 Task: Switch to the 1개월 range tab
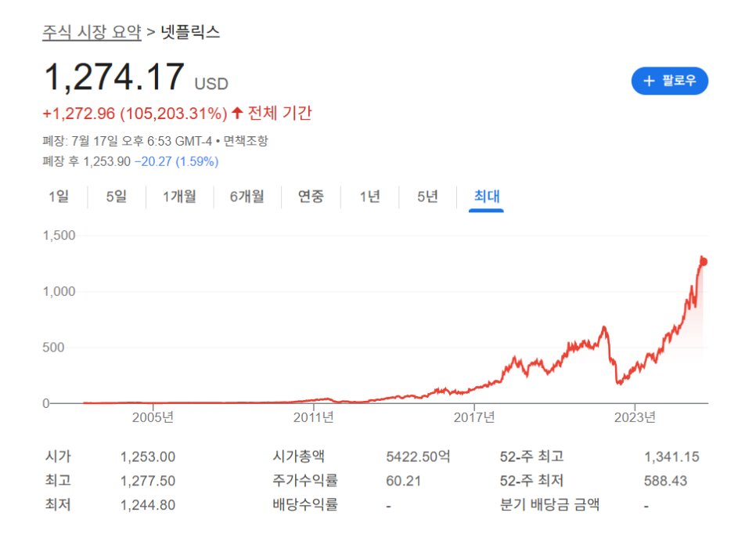(x=179, y=197)
